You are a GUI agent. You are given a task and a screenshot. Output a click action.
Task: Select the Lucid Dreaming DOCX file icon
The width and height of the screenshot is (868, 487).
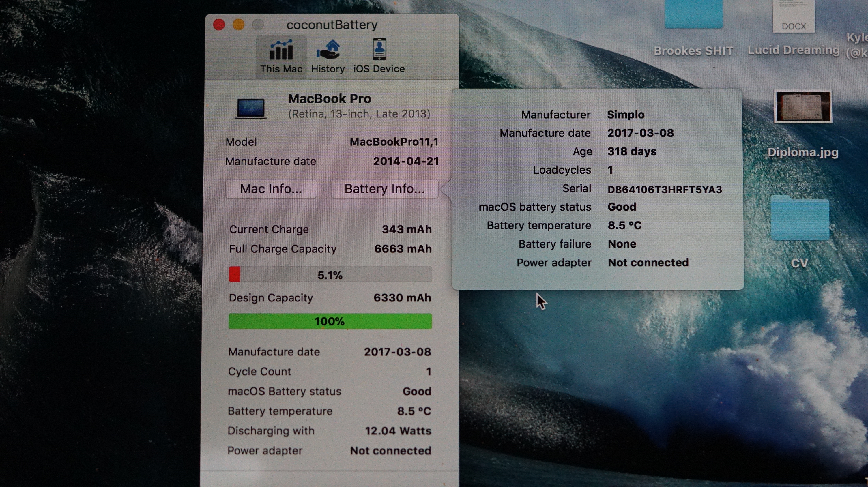[x=794, y=16]
